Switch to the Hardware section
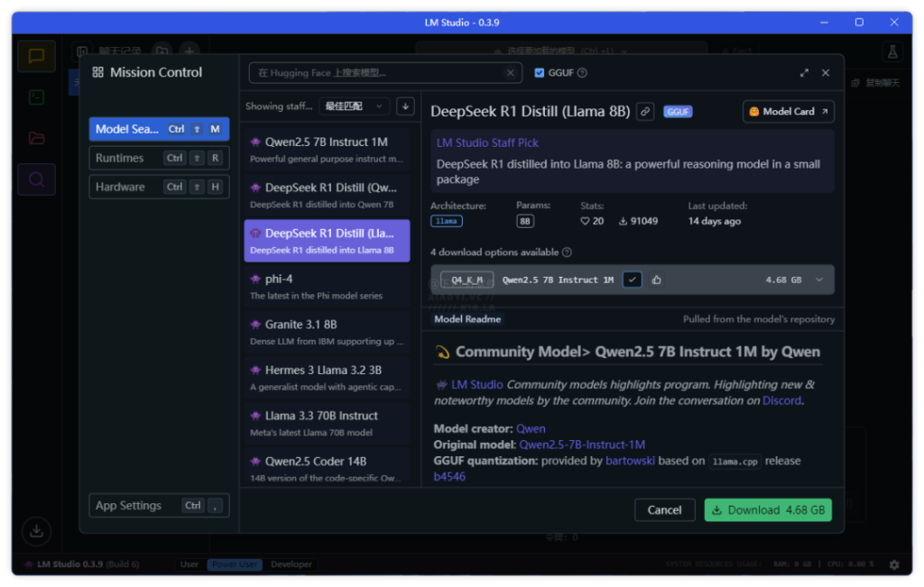924x587 pixels. coord(158,187)
